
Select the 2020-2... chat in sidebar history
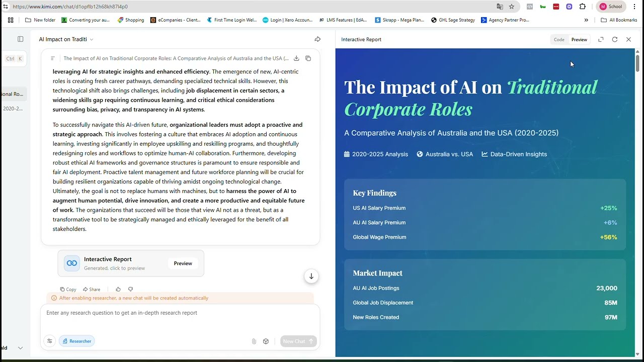[13, 109]
